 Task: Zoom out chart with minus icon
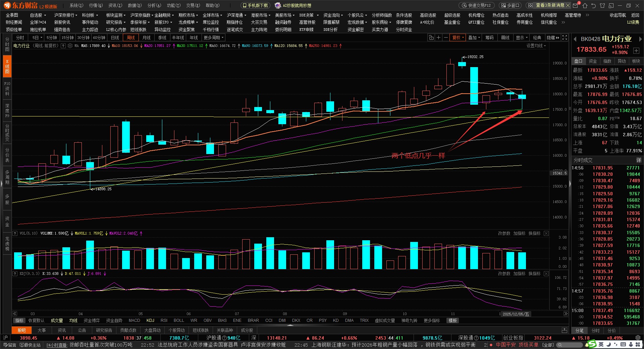coord(446,38)
